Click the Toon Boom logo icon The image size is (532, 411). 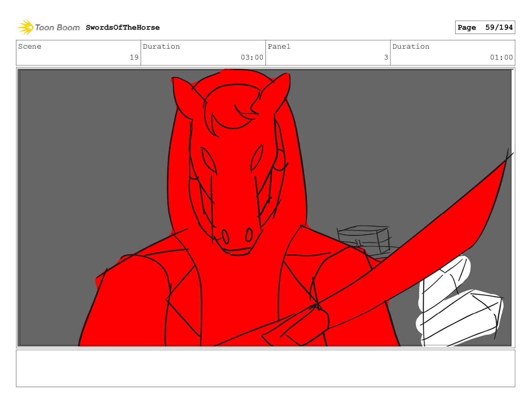(25, 27)
